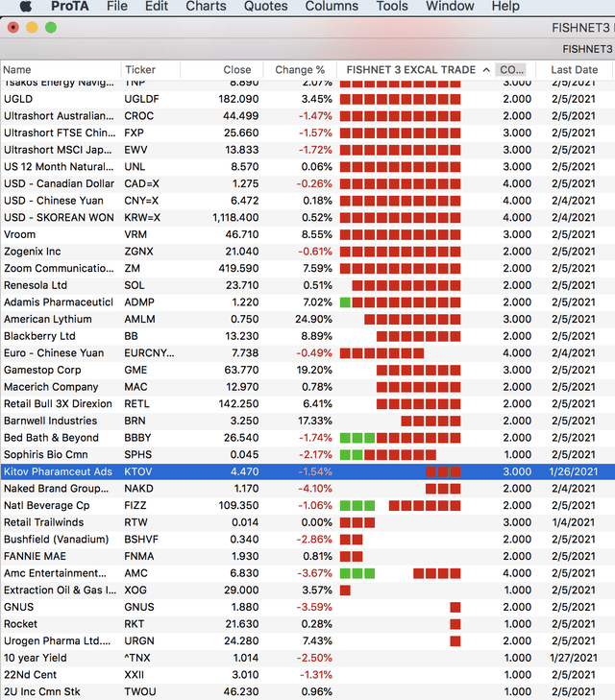Sort by the Last Date column header
Screen dimensions: 615x700
pos(574,70)
